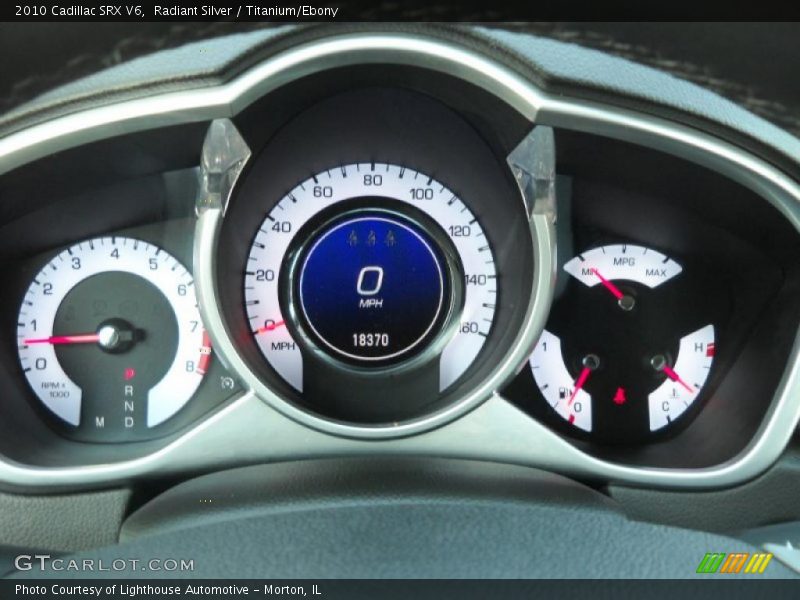Select the R gear letter

tap(129, 390)
